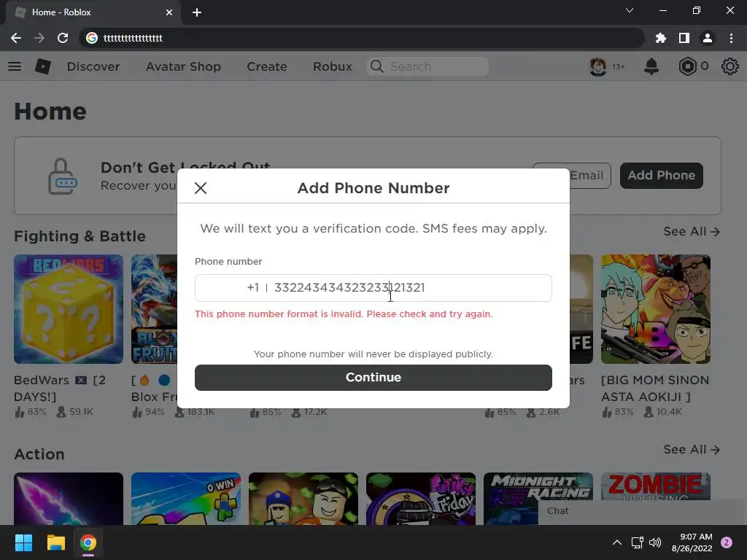Click the Add Phone button
The height and width of the screenshot is (560, 747).
[661, 175]
